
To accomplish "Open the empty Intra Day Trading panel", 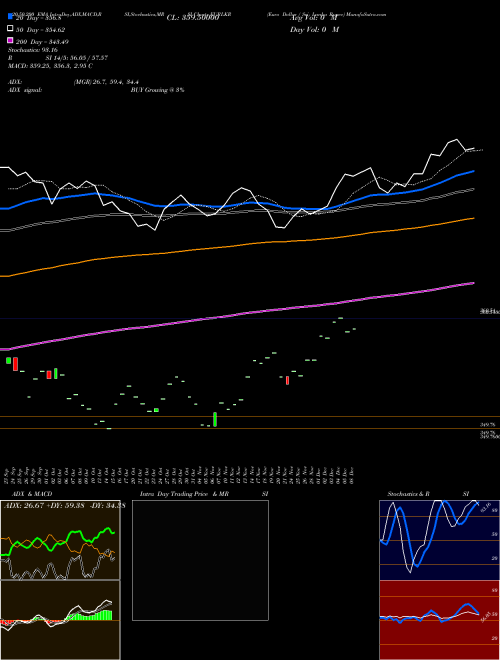I will pos(200,560).
